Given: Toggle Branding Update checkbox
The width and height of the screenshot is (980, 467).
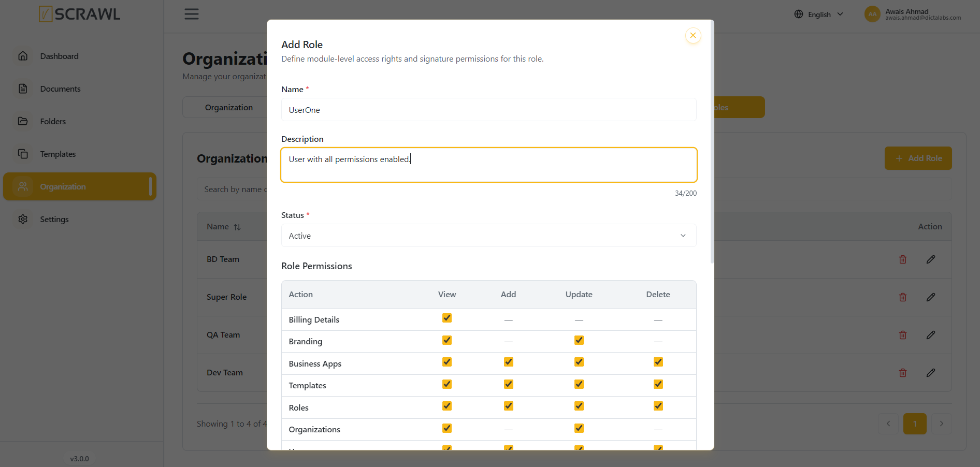Looking at the screenshot, I should pyautogui.click(x=579, y=340).
